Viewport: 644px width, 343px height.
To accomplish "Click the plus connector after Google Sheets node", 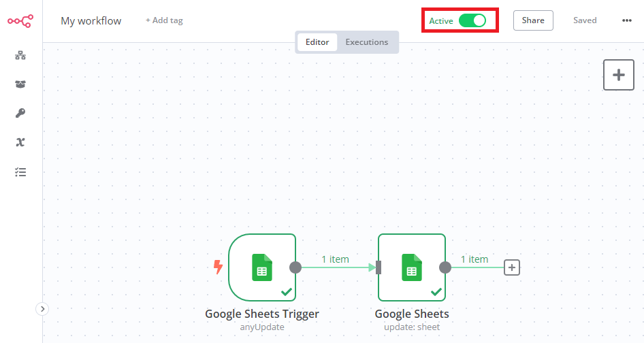I will tap(512, 267).
